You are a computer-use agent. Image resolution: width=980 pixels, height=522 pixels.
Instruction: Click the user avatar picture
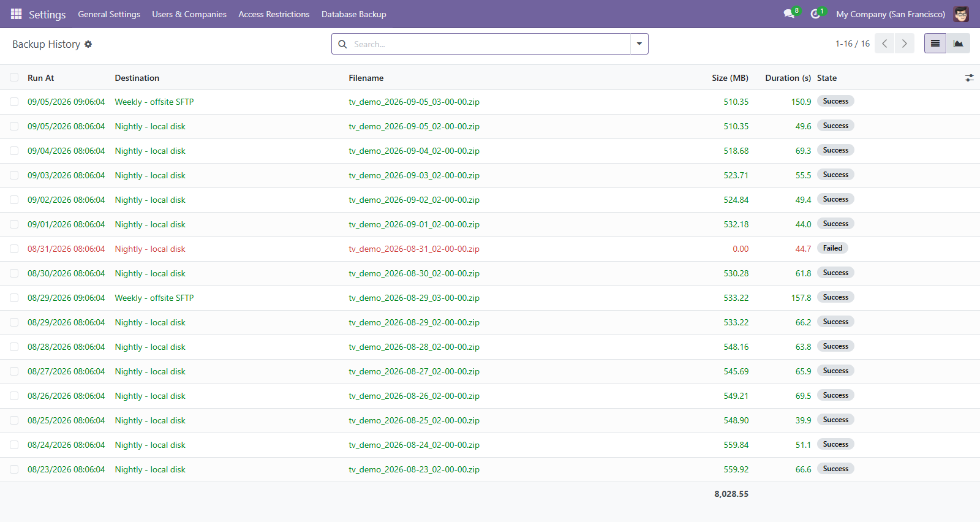pyautogui.click(x=961, y=13)
